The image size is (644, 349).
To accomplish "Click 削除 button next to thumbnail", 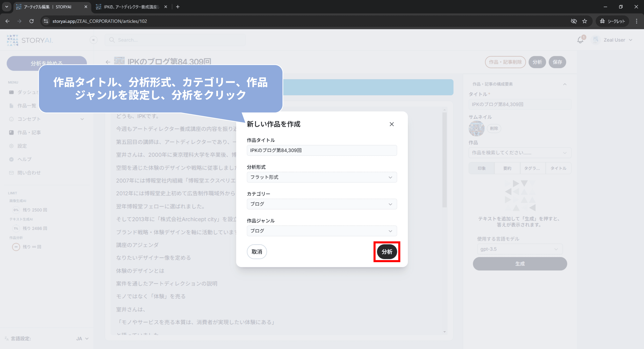I will coord(494,128).
